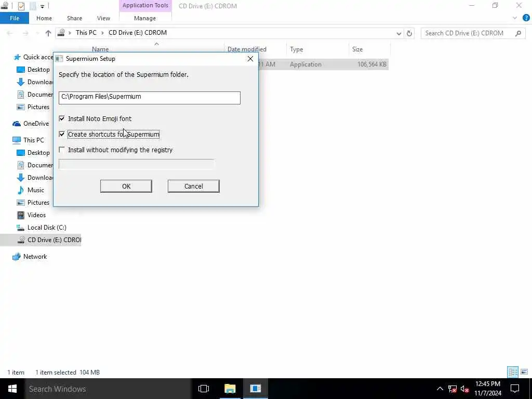
Task: Check Install without modifying the registry
Action: click(x=62, y=150)
